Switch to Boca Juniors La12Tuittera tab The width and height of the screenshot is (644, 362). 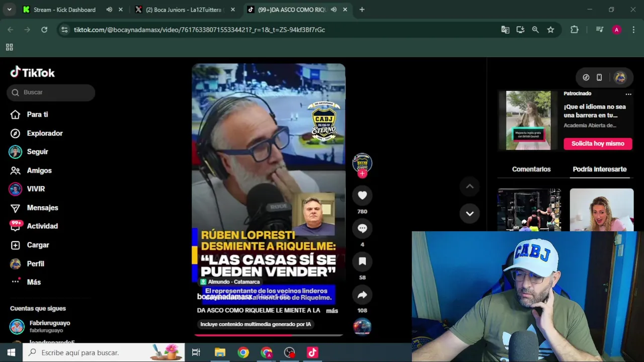point(184,10)
